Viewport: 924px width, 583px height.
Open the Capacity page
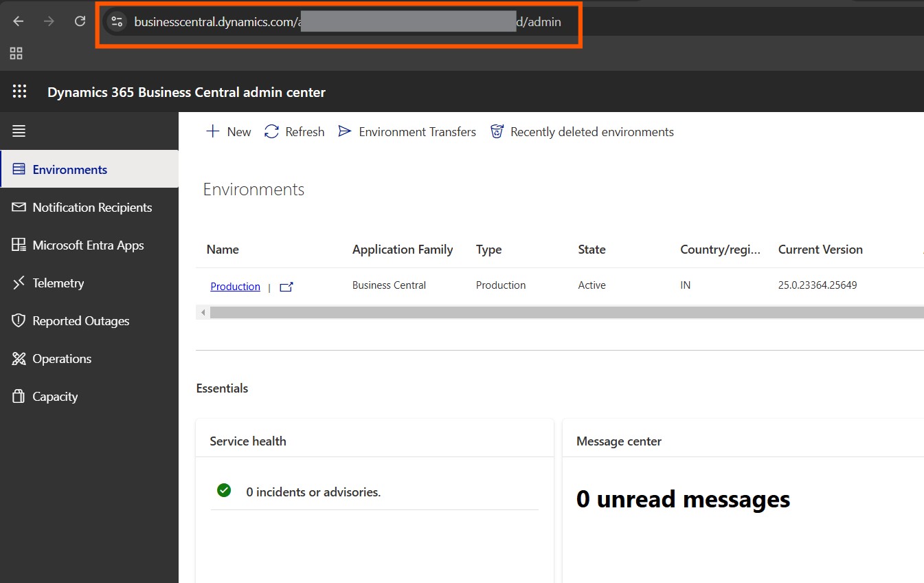[x=55, y=396]
